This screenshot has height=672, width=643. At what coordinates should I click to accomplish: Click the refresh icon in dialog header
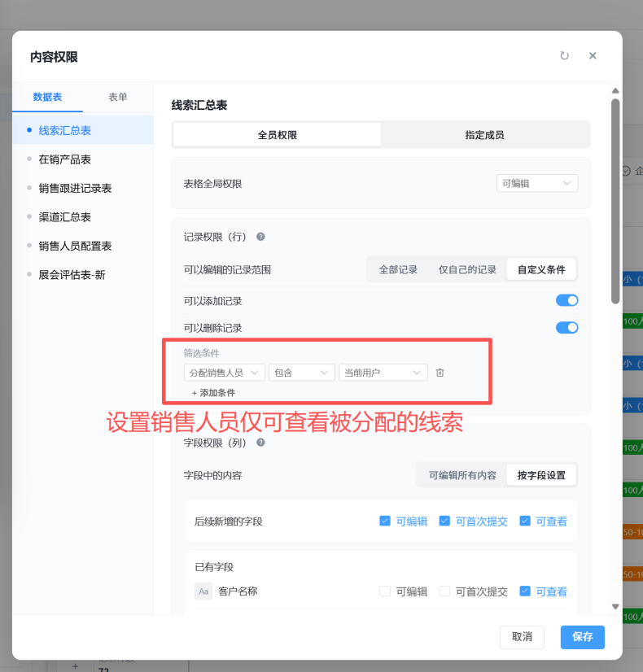[564, 55]
